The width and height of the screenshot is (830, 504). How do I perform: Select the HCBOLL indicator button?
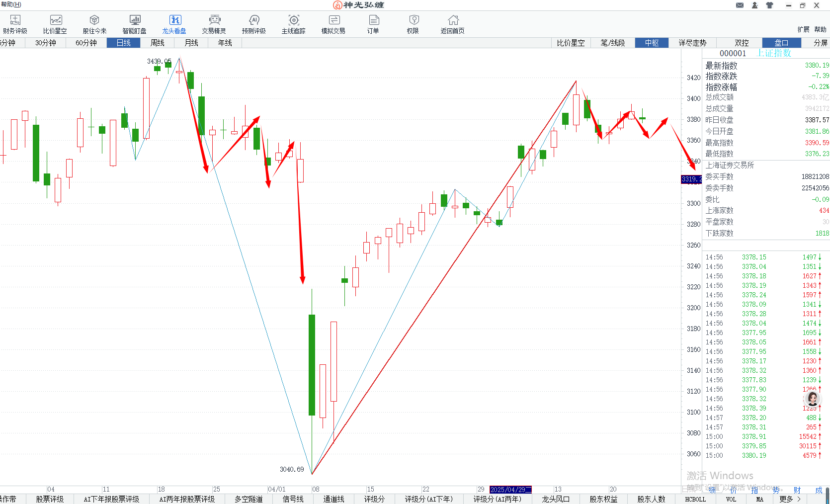[x=695, y=499]
